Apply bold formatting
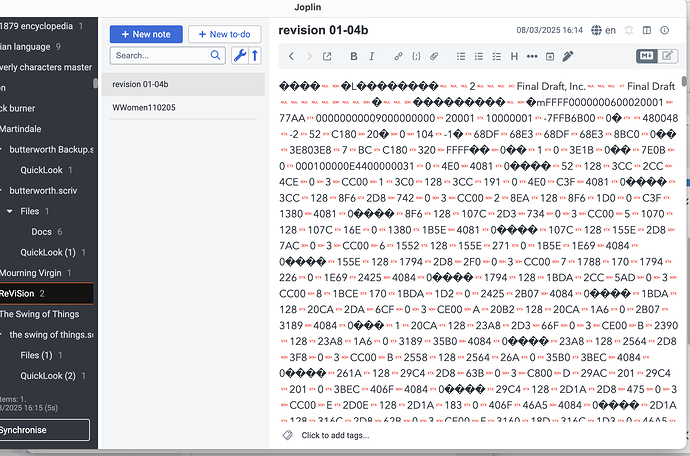This screenshot has height=456, width=690. click(353, 56)
